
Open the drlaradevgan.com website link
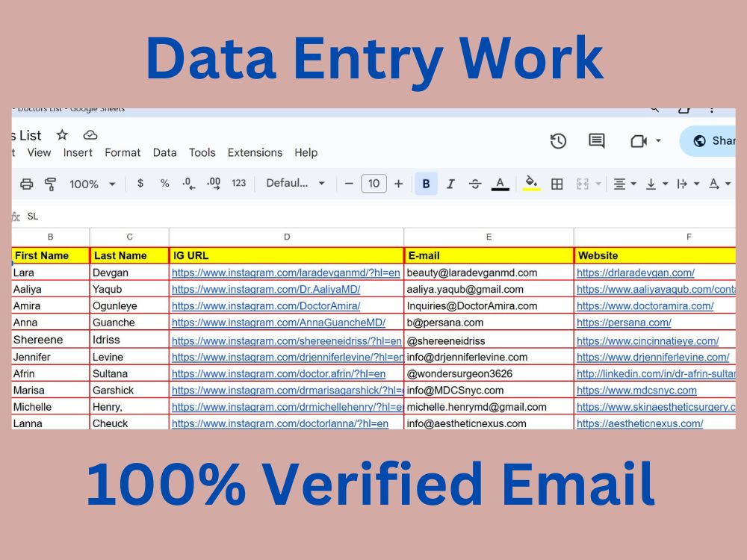coord(636,273)
